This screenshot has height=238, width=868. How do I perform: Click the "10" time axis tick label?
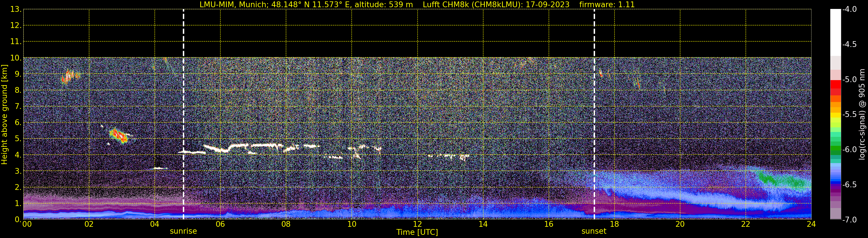pos(352,224)
